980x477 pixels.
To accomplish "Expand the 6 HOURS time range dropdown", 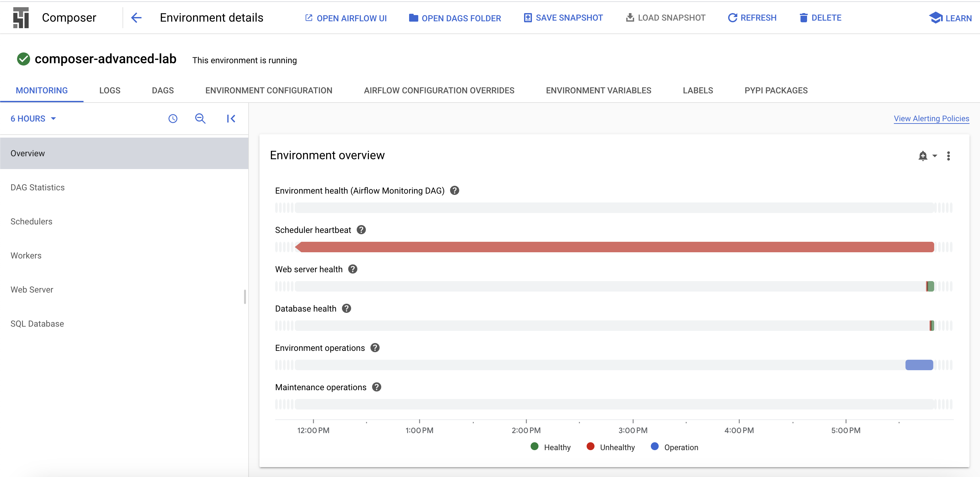I will pyautogui.click(x=32, y=118).
